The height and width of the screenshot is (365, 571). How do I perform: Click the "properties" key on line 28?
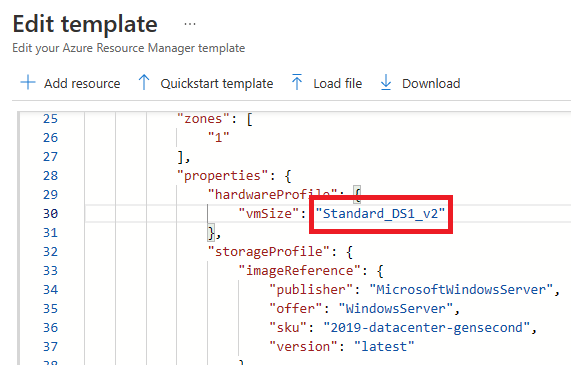[x=223, y=176]
